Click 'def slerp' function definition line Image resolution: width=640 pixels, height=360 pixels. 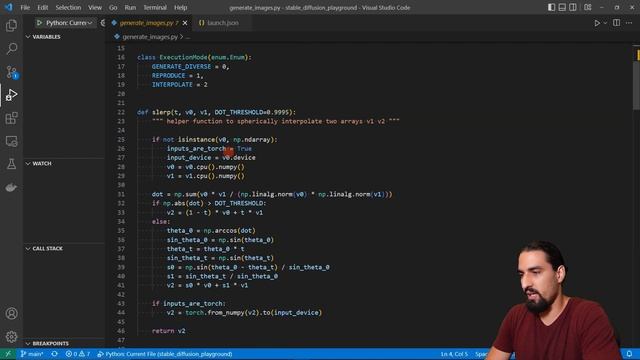(216, 112)
